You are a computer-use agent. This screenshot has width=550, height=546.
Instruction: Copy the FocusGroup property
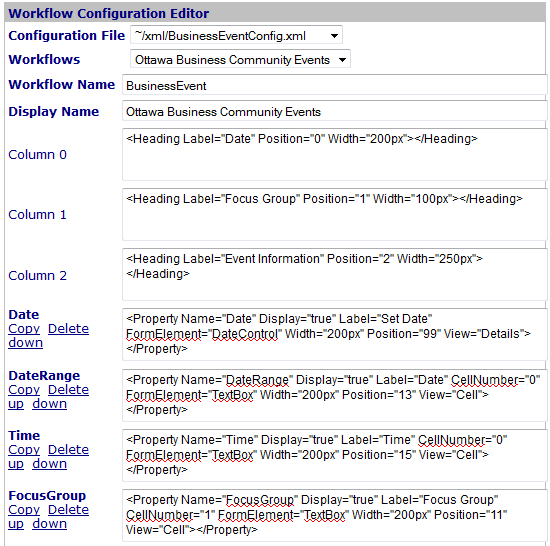pyautogui.click(x=24, y=510)
